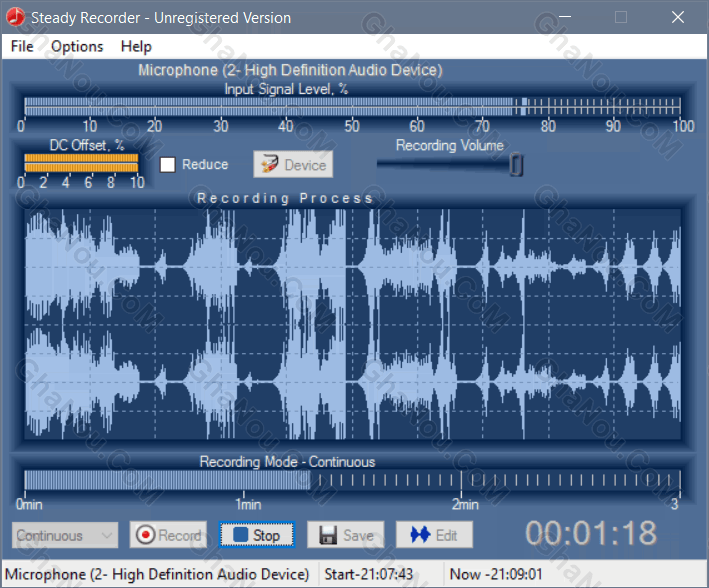
Task: Click the Input Signal Level meter
Action: pos(352,106)
